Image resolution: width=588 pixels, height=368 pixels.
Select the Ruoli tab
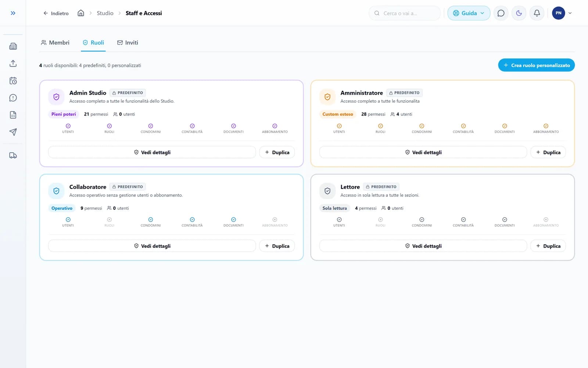(x=93, y=43)
